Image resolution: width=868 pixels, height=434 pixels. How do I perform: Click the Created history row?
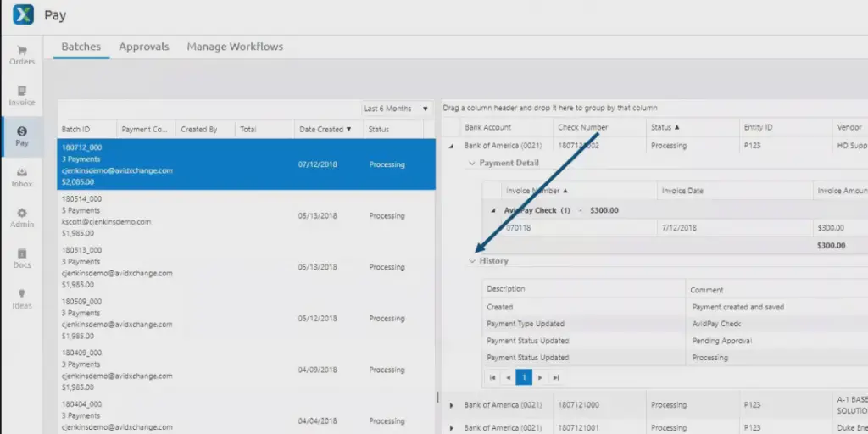click(x=676, y=307)
